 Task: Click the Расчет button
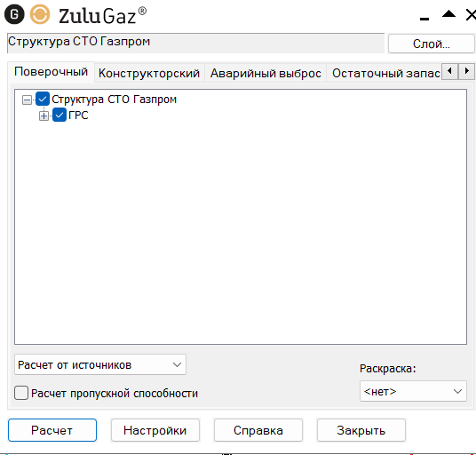[52, 430]
